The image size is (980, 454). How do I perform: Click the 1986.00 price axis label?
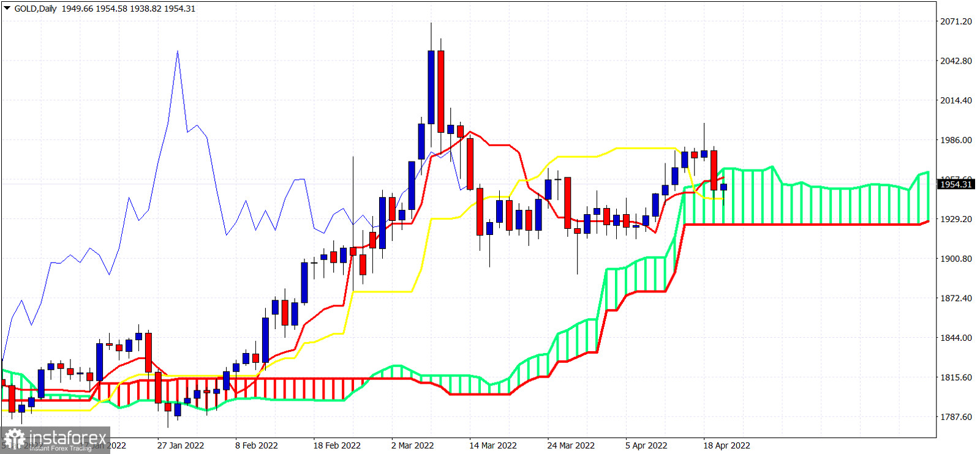coord(956,140)
